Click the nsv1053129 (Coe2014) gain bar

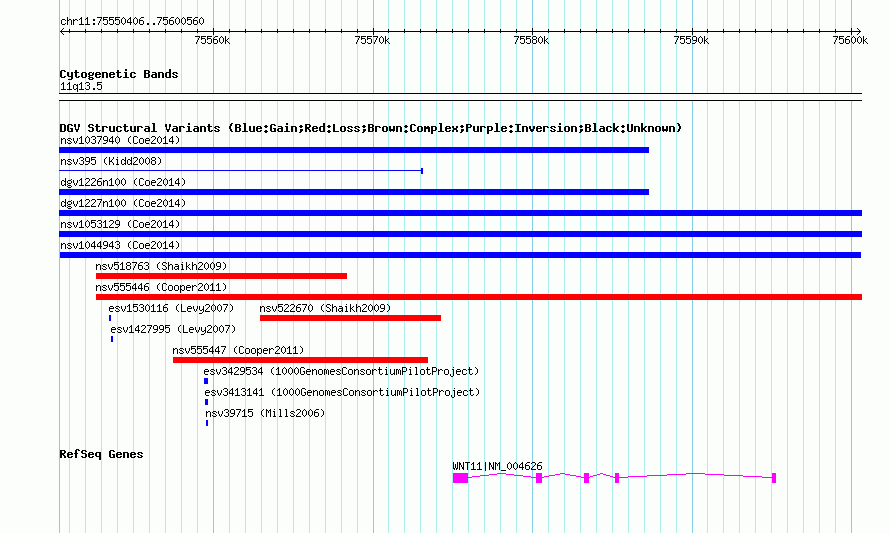click(x=461, y=234)
